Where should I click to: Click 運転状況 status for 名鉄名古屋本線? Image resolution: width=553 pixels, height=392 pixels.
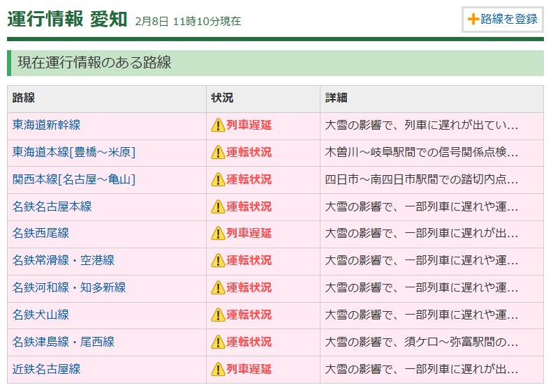pos(249,206)
